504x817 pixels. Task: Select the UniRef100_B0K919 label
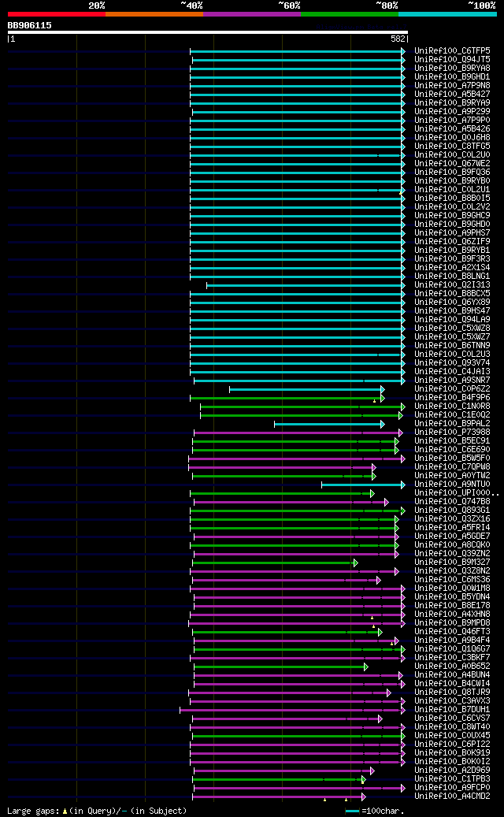click(x=452, y=752)
